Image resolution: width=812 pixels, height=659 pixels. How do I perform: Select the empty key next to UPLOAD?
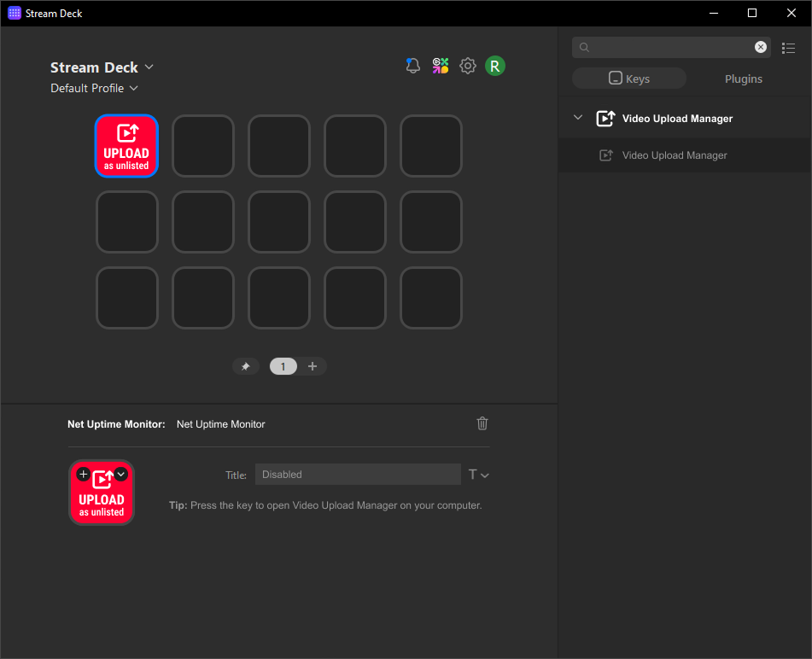tap(203, 146)
